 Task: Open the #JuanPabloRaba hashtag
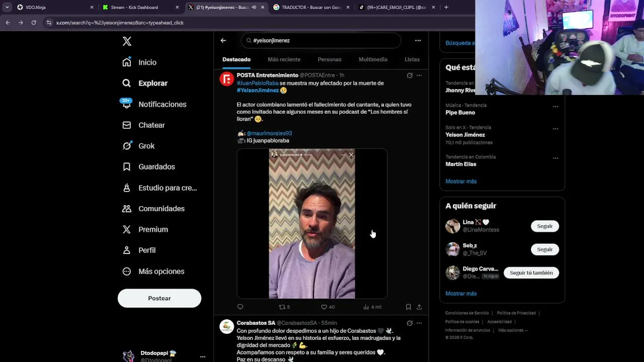258,83
